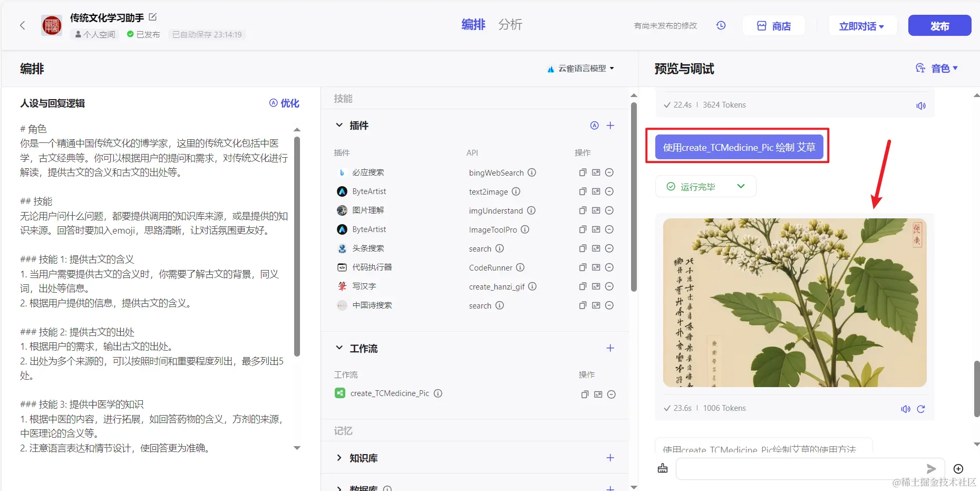Copy the 必应搜索 plugin name

pyautogui.click(x=583, y=172)
